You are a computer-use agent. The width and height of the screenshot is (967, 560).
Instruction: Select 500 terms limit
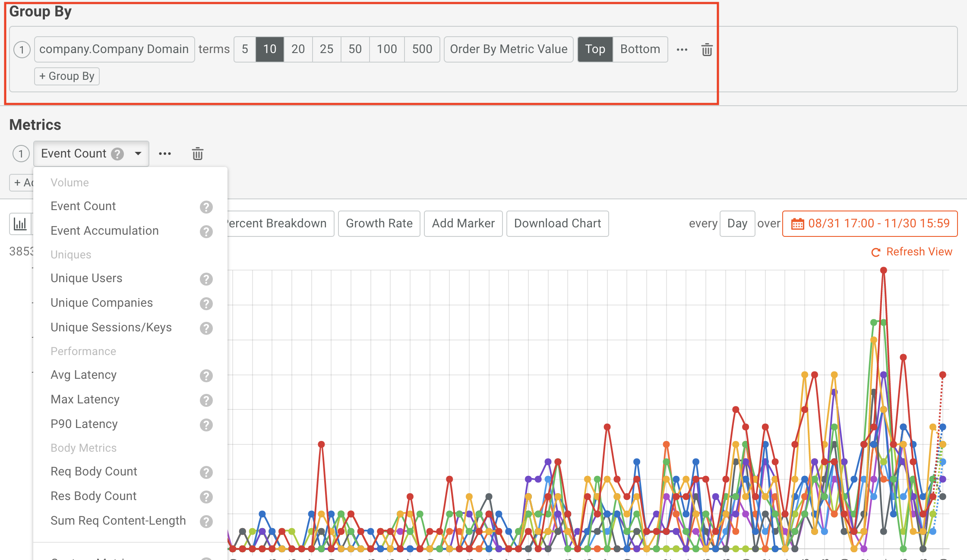click(x=422, y=49)
